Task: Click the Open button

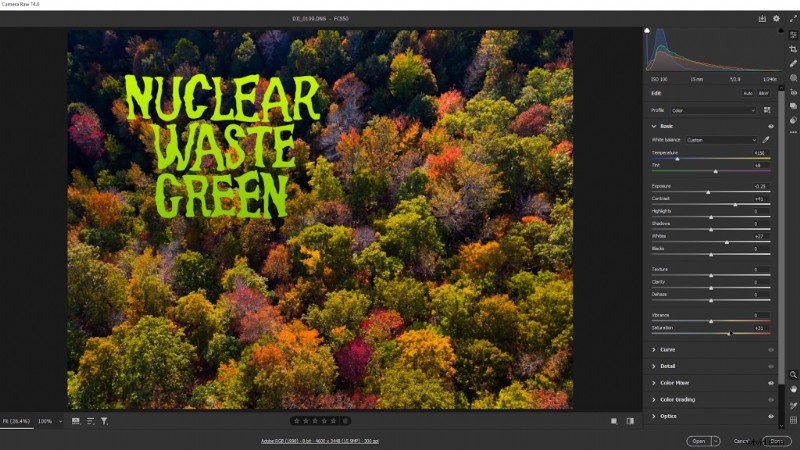Action: click(x=699, y=441)
